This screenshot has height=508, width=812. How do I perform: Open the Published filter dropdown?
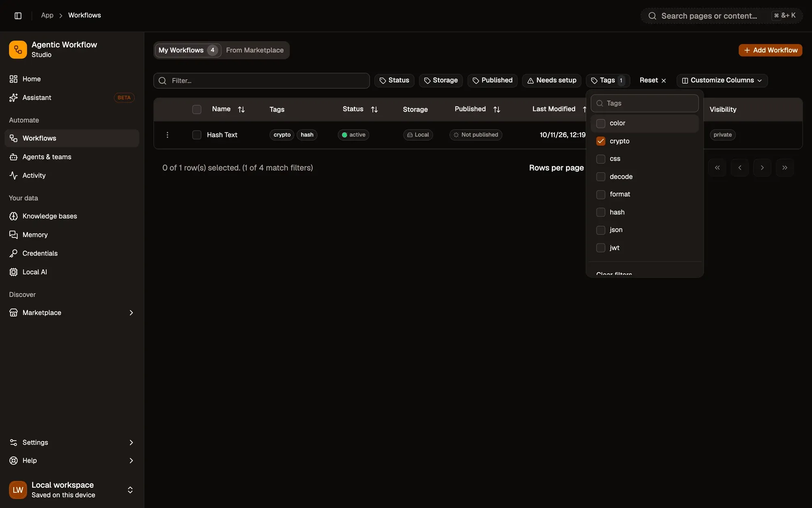point(492,80)
